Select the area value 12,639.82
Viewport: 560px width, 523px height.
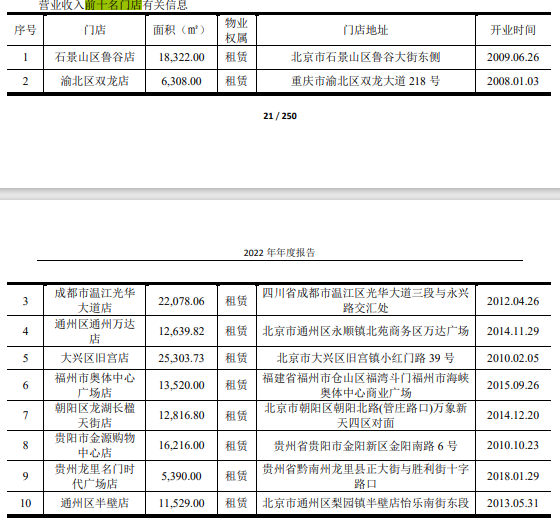(181, 331)
